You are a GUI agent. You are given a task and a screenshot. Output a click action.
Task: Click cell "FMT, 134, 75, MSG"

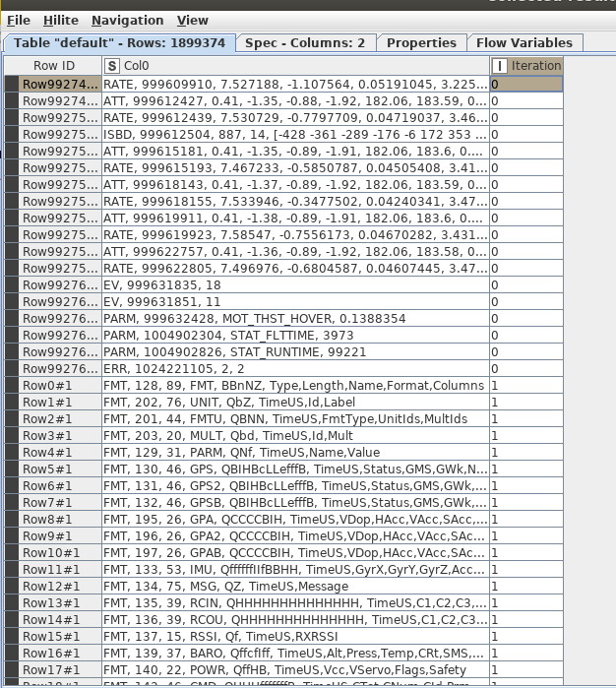click(x=296, y=586)
